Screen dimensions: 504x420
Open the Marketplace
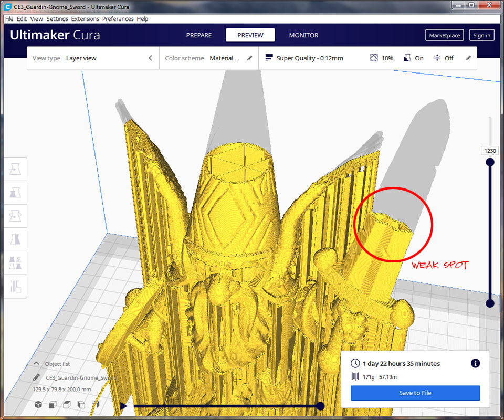pos(444,35)
